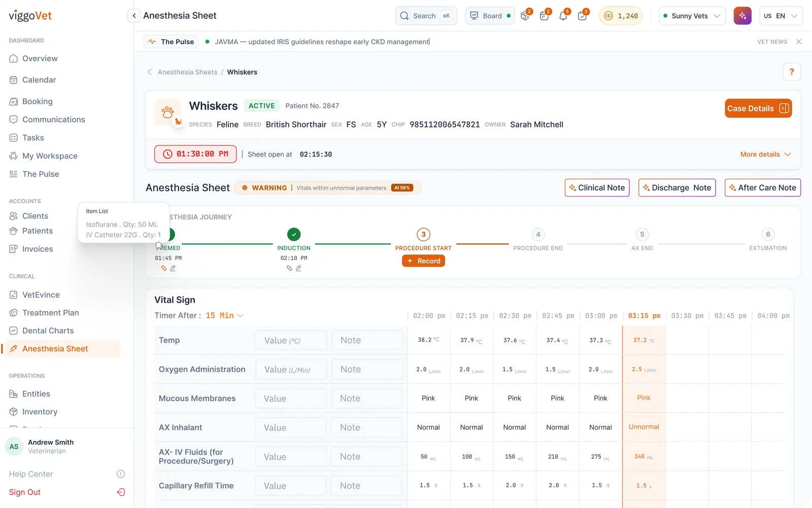Viewport: 812px width, 508px height.
Task: Open the bell notifications icon
Action: pyautogui.click(x=563, y=16)
